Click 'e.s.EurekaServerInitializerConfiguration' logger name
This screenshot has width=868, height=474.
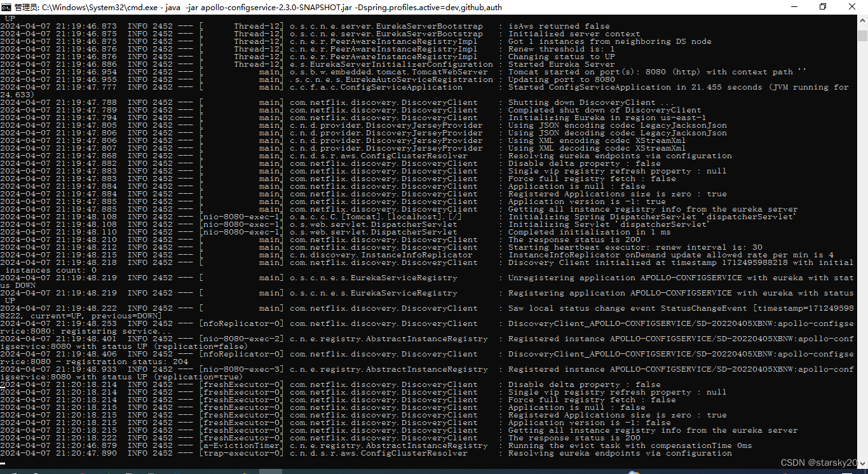[x=391, y=64]
